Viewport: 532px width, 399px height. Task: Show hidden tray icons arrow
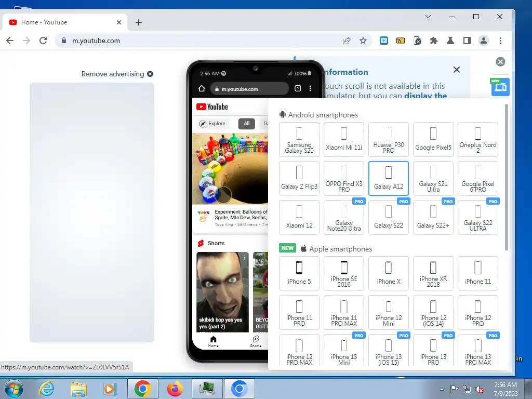[x=442, y=389]
